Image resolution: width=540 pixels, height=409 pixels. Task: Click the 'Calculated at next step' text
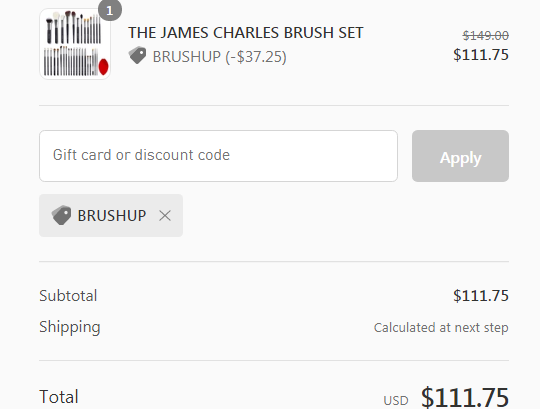point(441,327)
